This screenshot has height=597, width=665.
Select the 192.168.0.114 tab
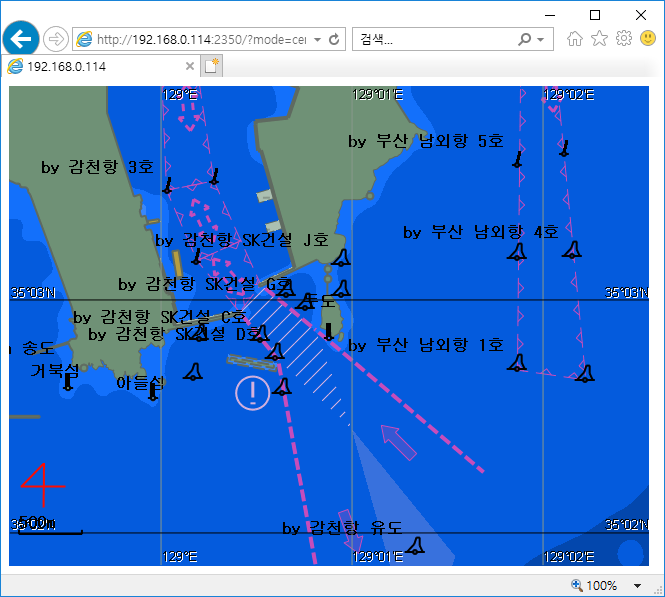[95, 66]
